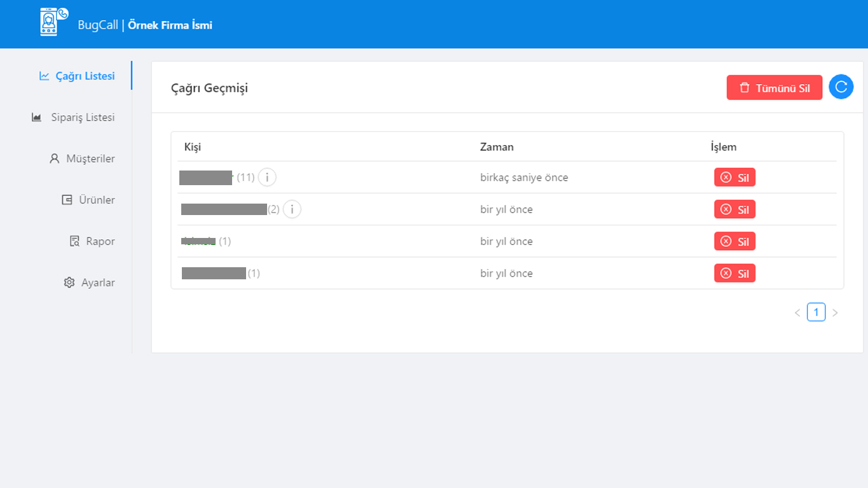Click the Tümünü Sil button
The width and height of the screenshot is (868, 488).
pyautogui.click(x=775, y=88)
